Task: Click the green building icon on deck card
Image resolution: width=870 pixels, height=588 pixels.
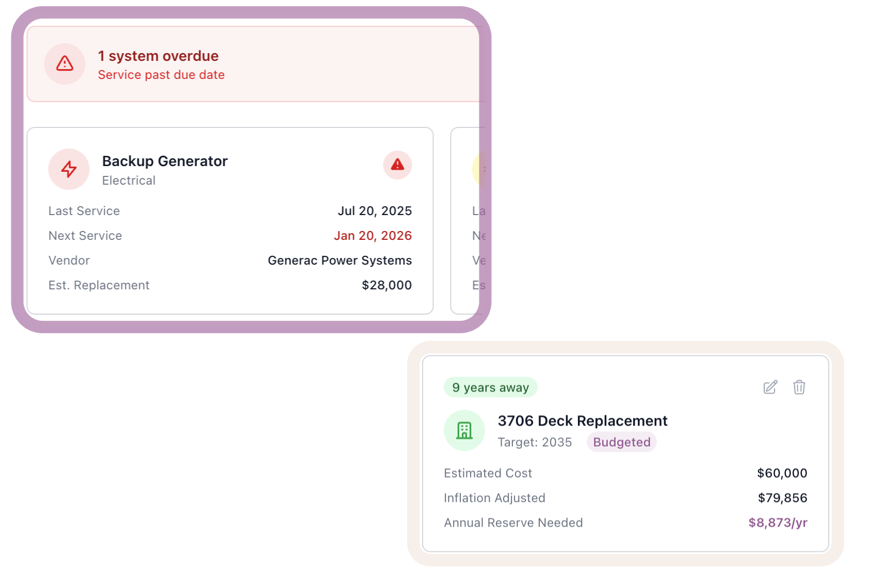Action: (464, 430)
